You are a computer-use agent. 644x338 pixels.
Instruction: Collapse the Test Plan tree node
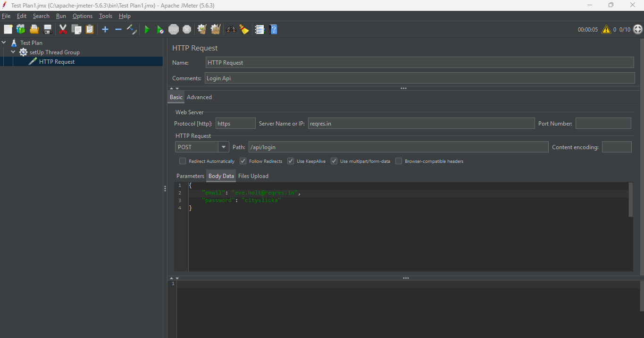[x=4, y=42]
